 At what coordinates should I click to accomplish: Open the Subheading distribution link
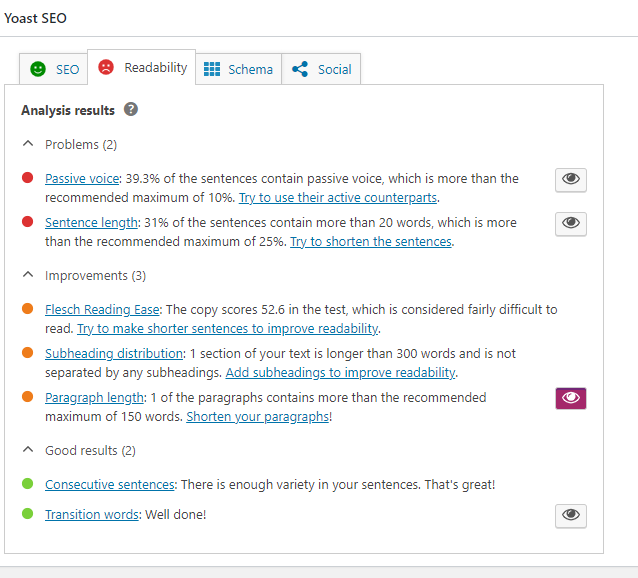(114, 353)
